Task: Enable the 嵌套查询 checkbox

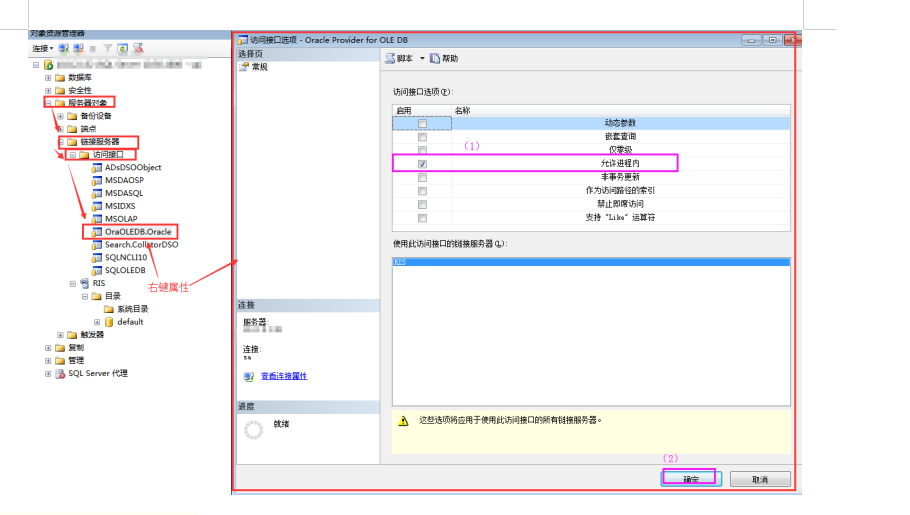Action: tap(422, 137)
